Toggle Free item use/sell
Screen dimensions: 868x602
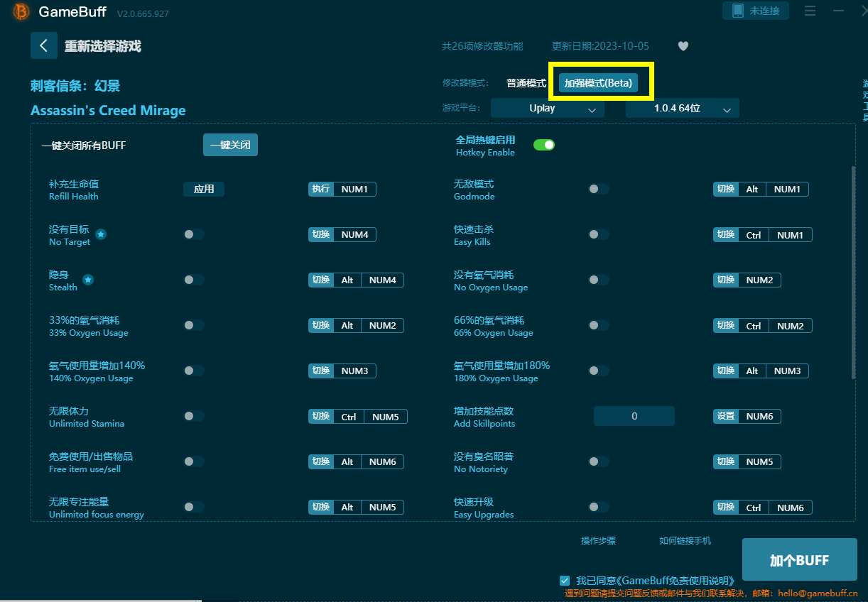pyautogui.click(x=194, y=461)
